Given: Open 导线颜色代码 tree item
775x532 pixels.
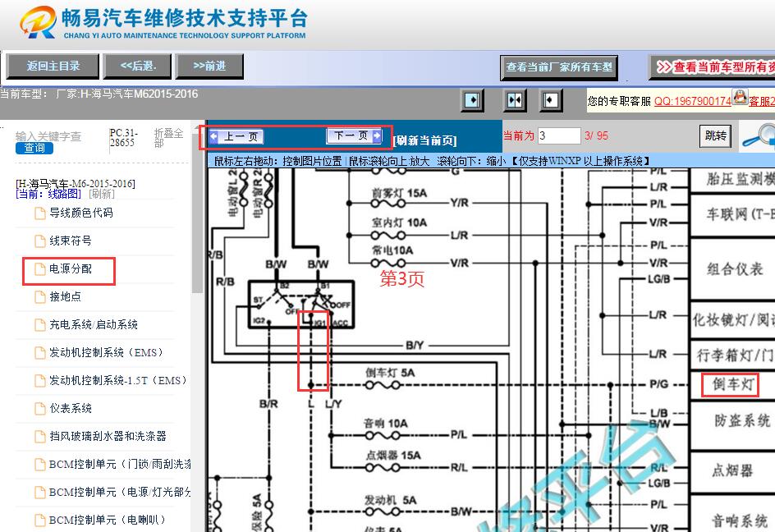Looking at the screenshot, I should point(81,213).
